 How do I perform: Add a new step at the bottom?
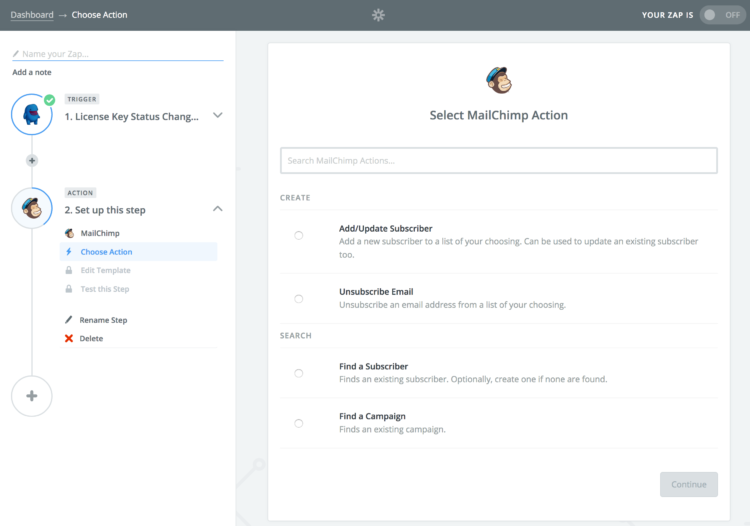32,396
